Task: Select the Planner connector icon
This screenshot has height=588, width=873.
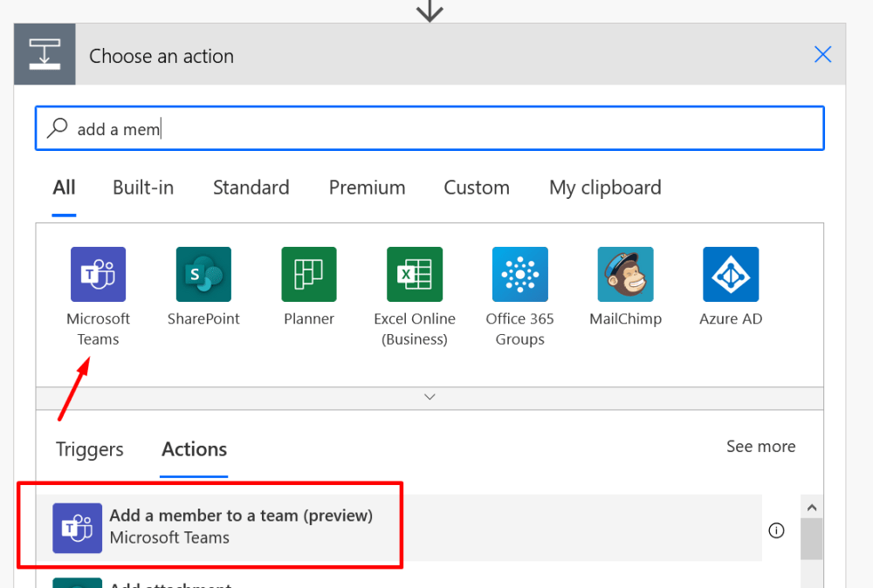Action: [309, 273]
